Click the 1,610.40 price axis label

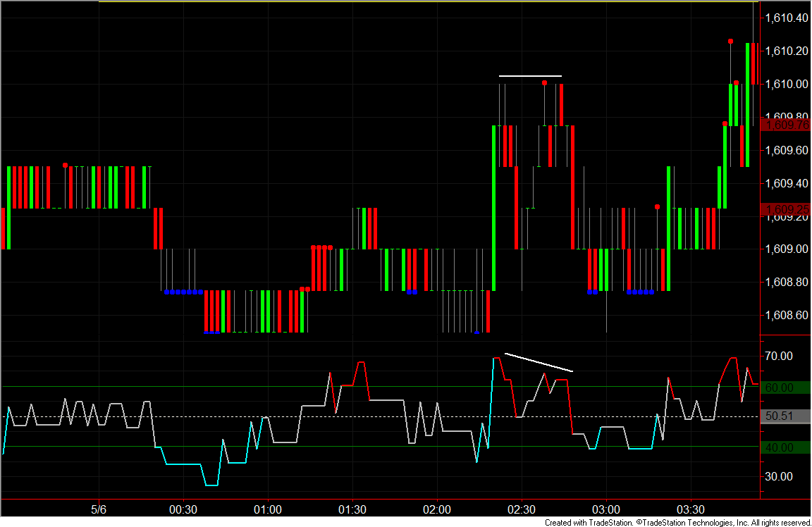[787, 18]
